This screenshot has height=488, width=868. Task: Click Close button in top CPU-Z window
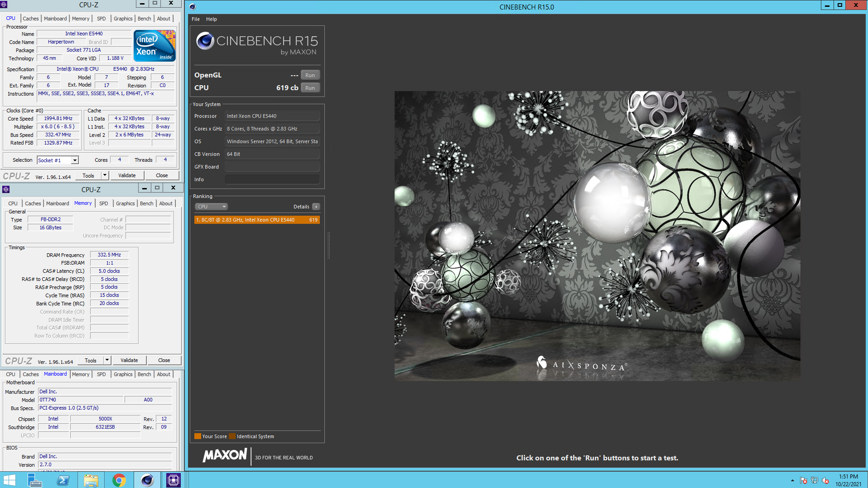pos(162,175)
